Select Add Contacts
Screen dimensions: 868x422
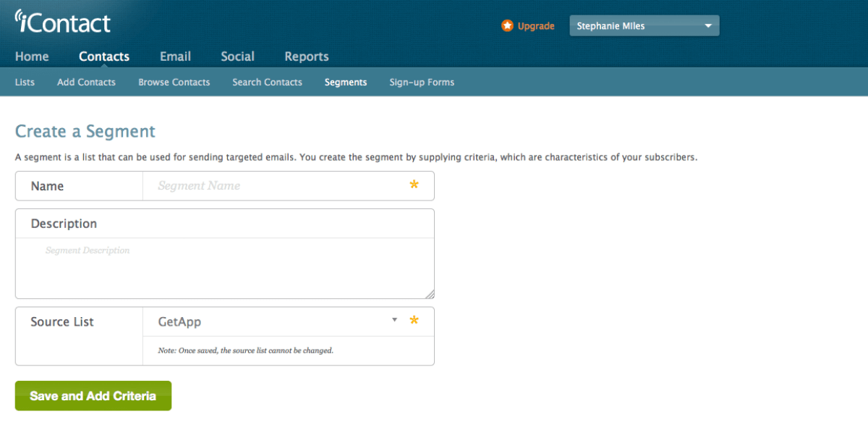(x=85, y=82)
